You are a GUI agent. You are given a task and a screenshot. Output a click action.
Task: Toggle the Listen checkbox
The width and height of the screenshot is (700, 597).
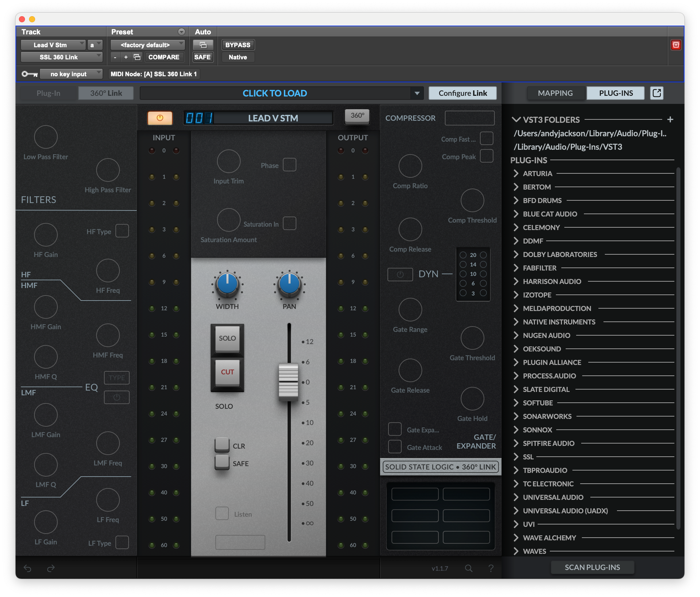[x=222, y=514]
